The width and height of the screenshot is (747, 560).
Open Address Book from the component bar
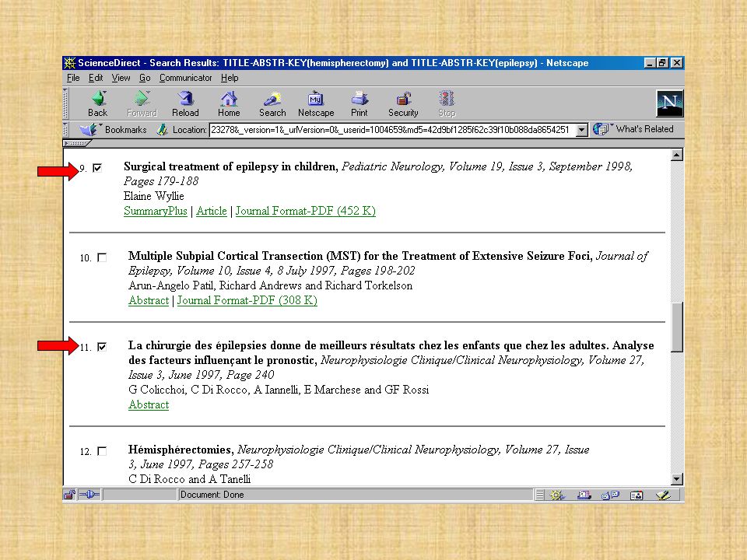[636, 495]
